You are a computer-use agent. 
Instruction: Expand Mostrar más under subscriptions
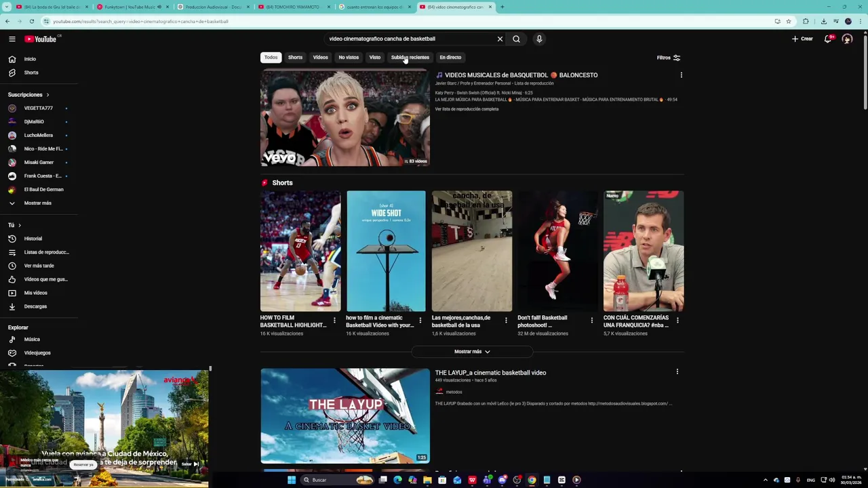tap(37, 203)
